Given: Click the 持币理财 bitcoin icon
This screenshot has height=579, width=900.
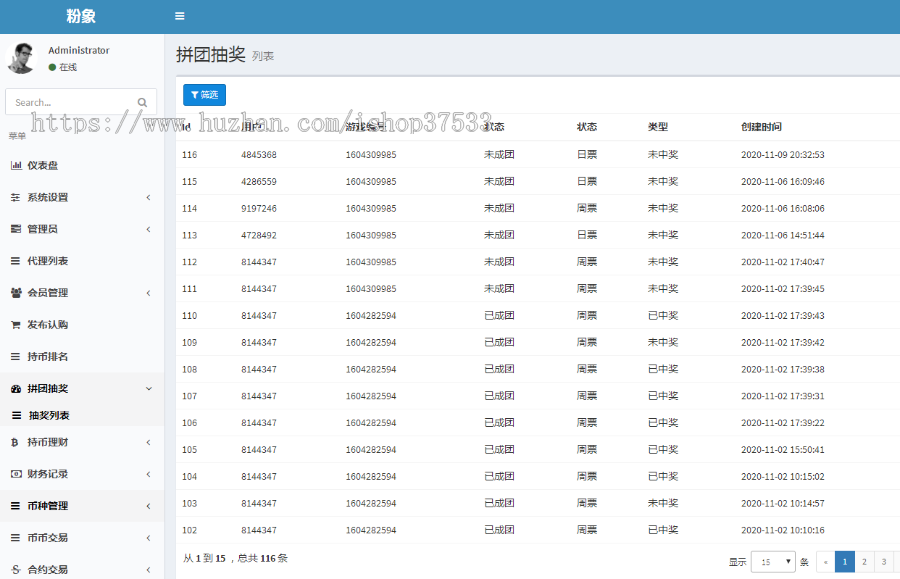Looking at the screenshot, I should [x=15, y=442].
